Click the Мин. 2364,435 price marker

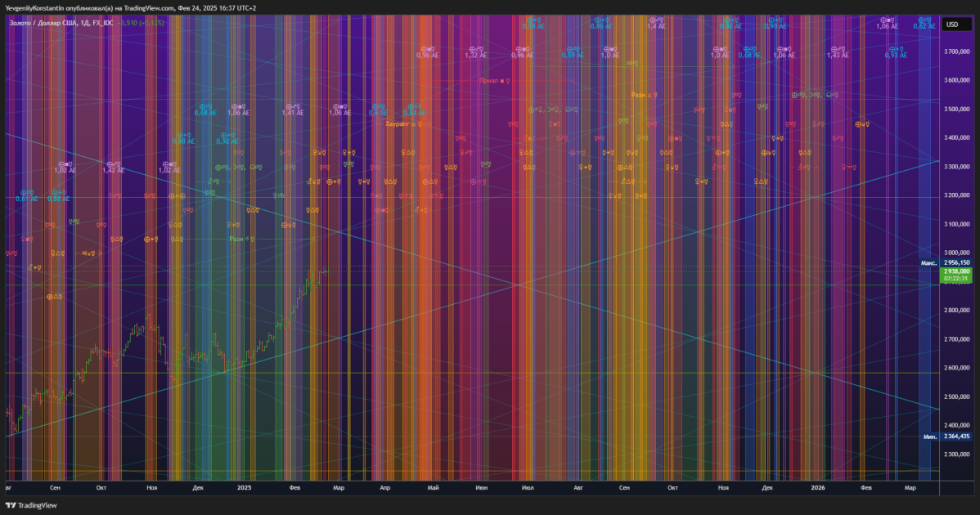[x=946, y=437]
